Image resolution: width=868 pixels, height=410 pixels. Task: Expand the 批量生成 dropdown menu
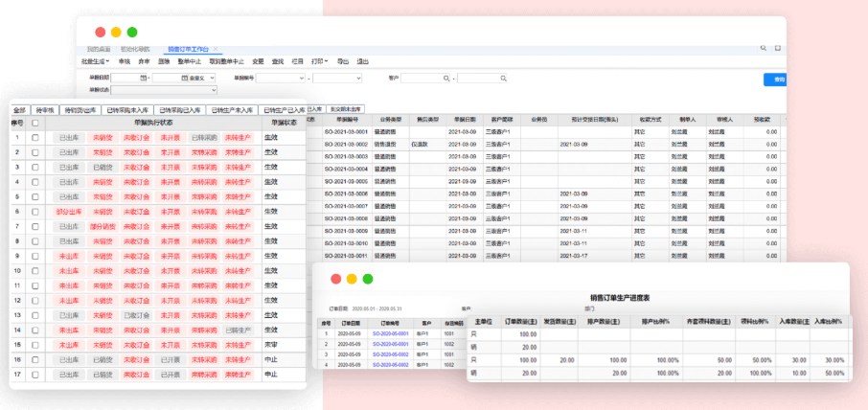click(x=95, y=61)
